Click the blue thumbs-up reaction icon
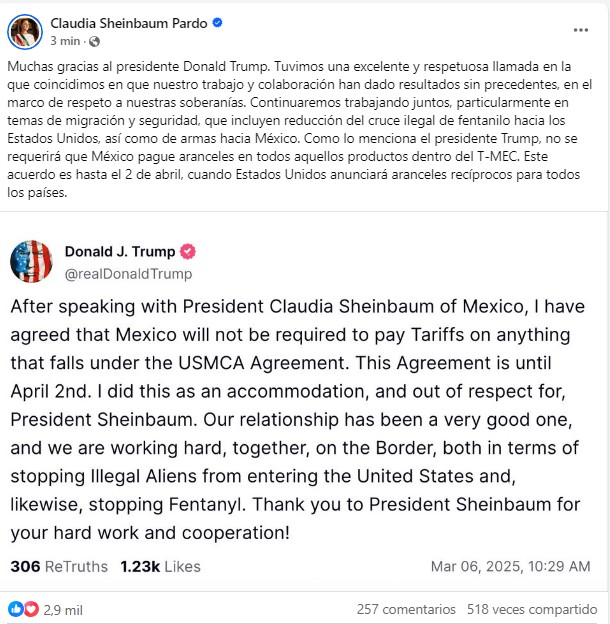This screenshot has width=610, height=624. click(x=16, y=608)
